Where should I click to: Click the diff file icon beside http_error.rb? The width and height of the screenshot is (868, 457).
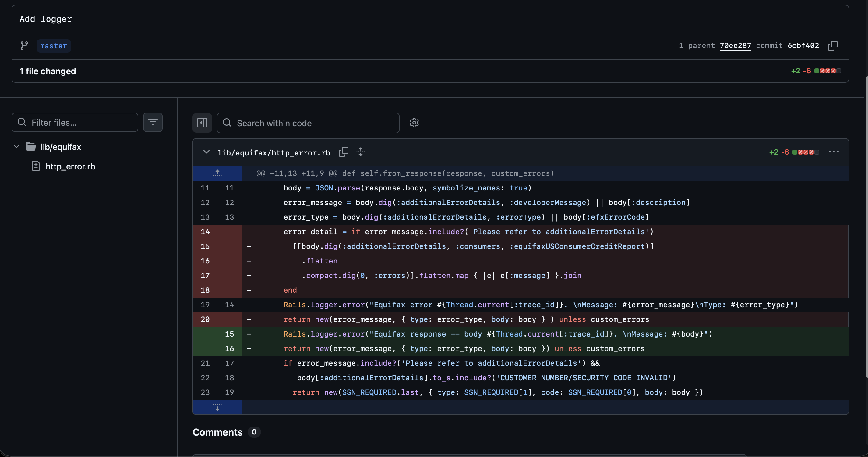(x=36, y=166)
